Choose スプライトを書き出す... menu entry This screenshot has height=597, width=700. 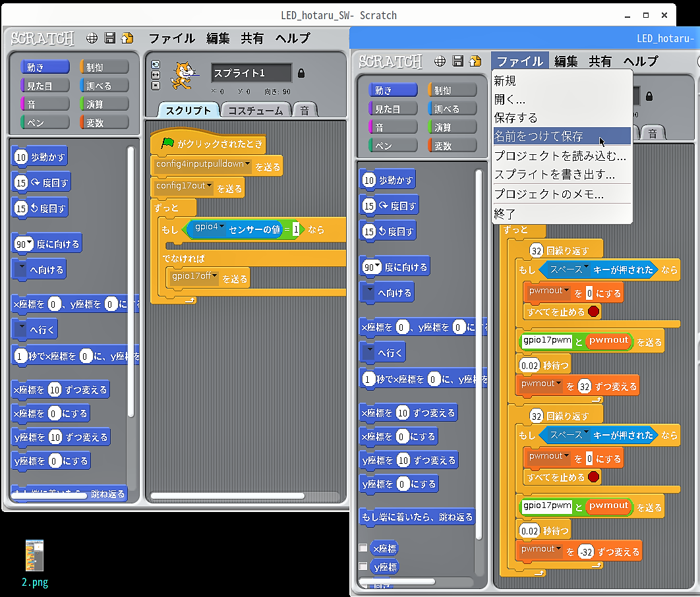562,174
